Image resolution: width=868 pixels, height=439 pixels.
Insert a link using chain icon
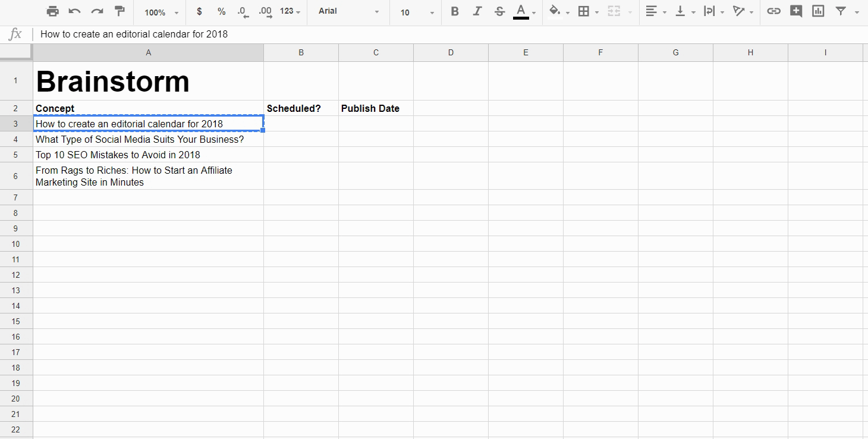(x=773, y=11)
